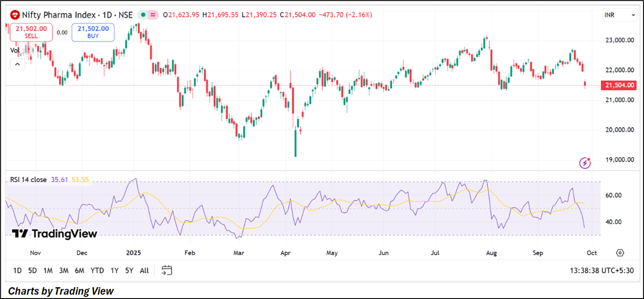Choose the YTD time range
The image size is (644, 299).
point(97,271)
